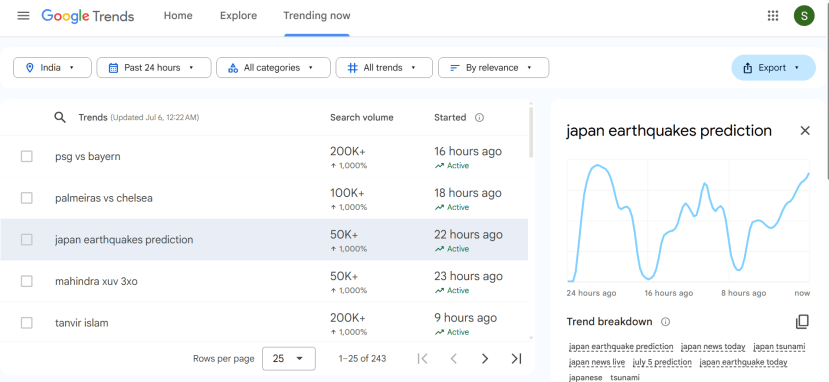The width and height of the screenshot is (829, 382).
Task: Open the Export dropdown
Action: pyautogui.click(x=773, y=68)
